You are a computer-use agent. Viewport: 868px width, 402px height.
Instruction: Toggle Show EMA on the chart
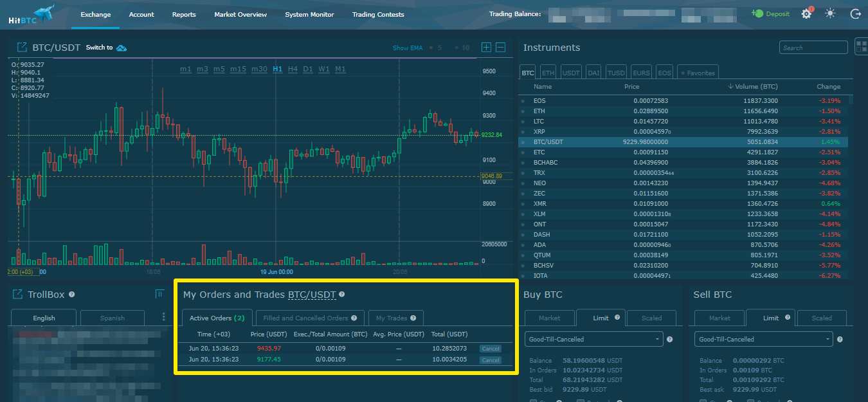409,48
